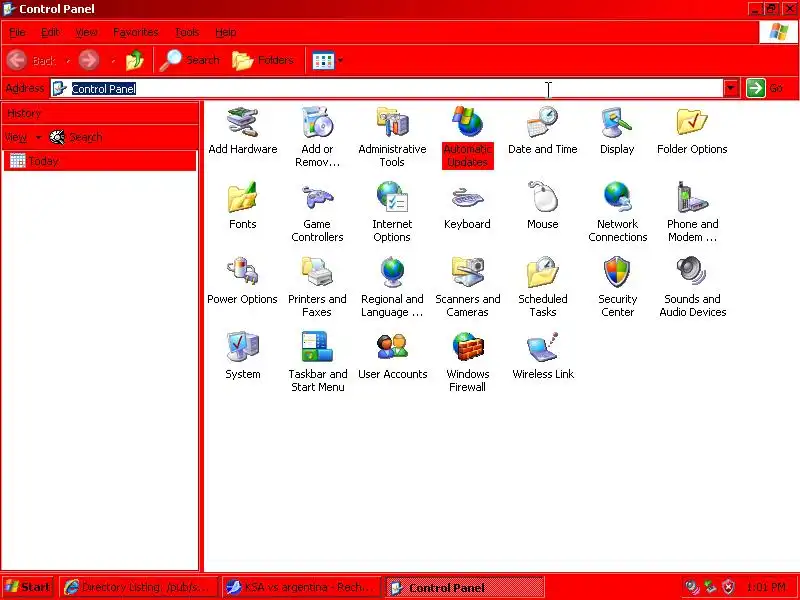Image resolution: width=800 pixels, height=600 pixels.
Task: Click the Views toolbar icon
Action: click(x=323, y=61)
